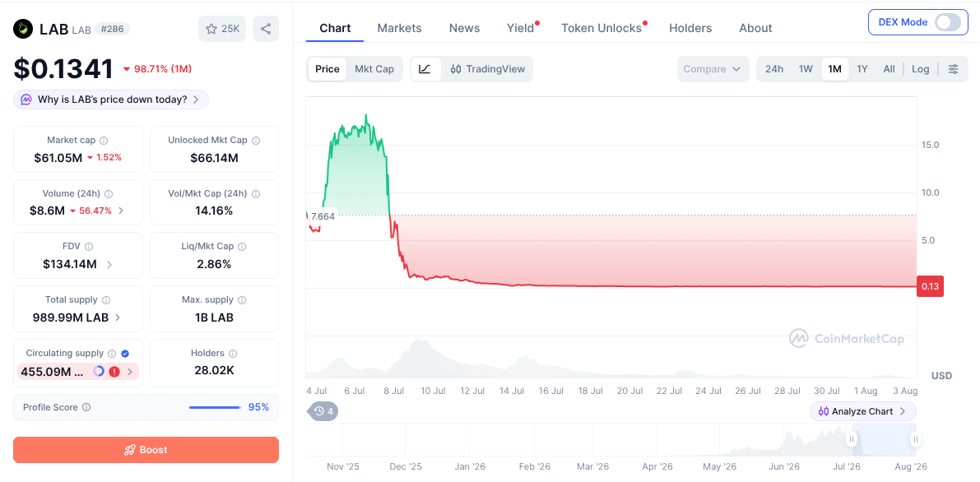Open the Markets tab
980x482 pixels.
tap(399, 28)
